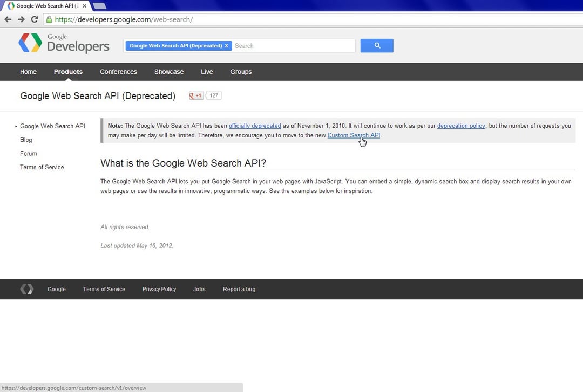Click the address bar URL
Screen dimensions: 583x392
tap(124, 19)
